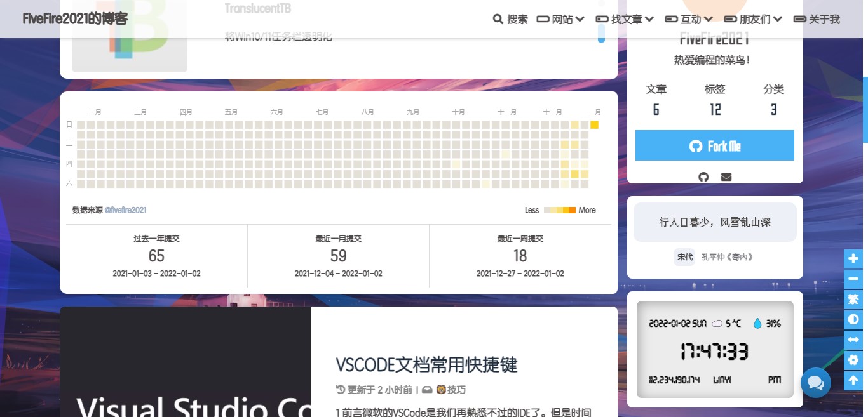
Task: Click the orange More legend swatch
Action: click(572, 210)
